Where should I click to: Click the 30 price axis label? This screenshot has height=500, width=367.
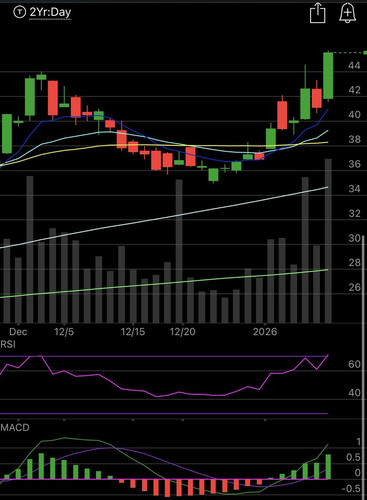tap(354, 238)
